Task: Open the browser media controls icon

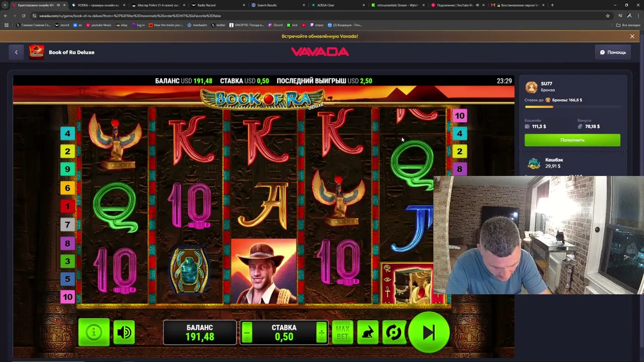Action: (x=620, y=16)
